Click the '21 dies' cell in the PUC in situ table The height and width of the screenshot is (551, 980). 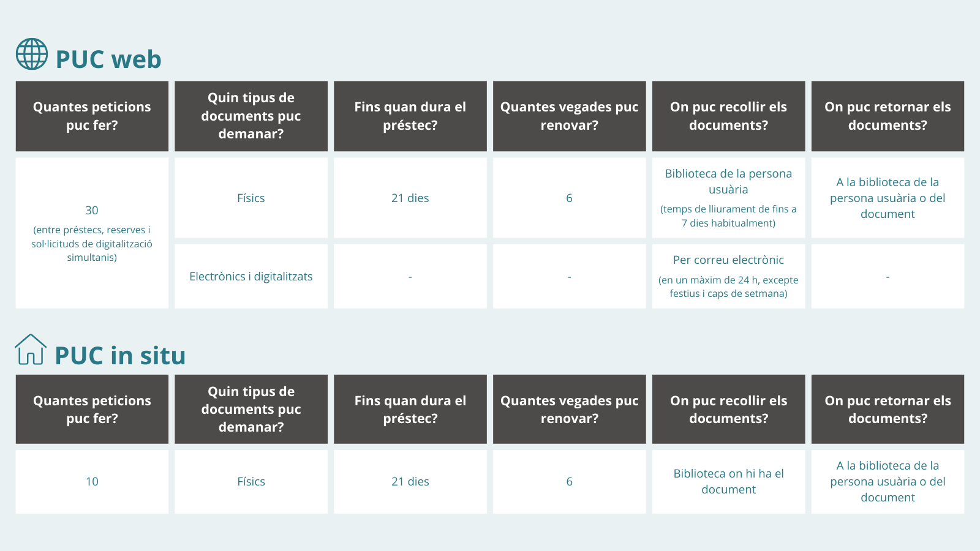(410, 482)
